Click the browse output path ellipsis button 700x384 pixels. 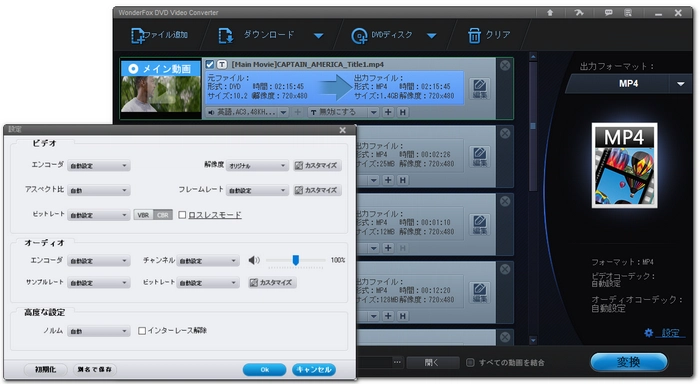(x=397, y=362)
